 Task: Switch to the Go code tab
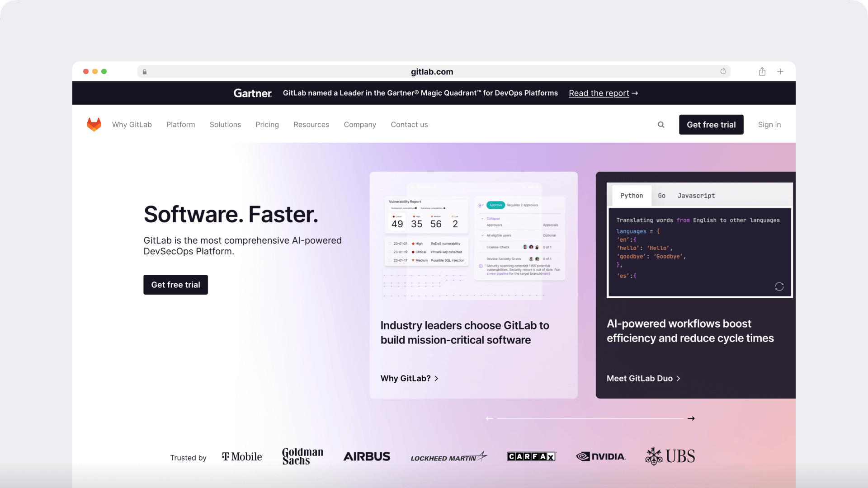coord(661,196)
